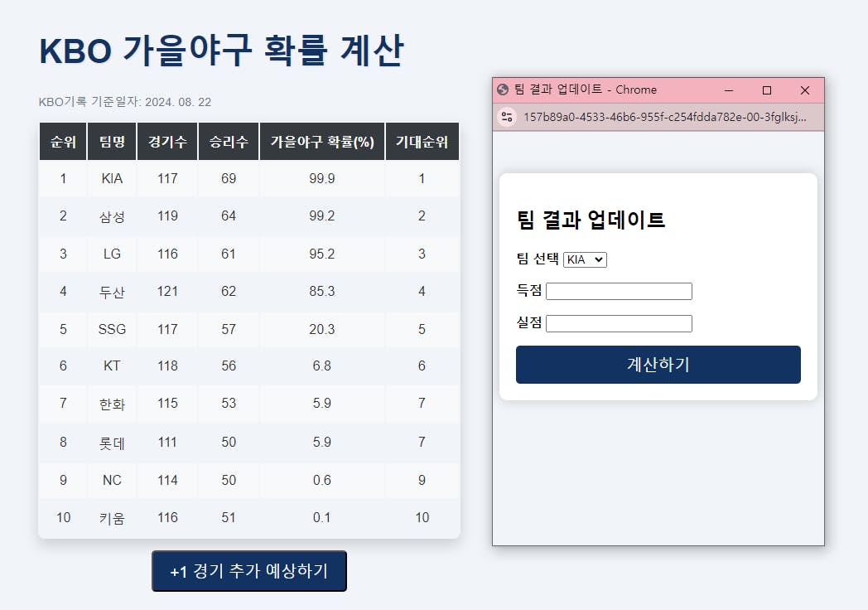Click the 가을야구 확률(%) column header
This screenshot has height=610, width=868.
tap(322, 142)
